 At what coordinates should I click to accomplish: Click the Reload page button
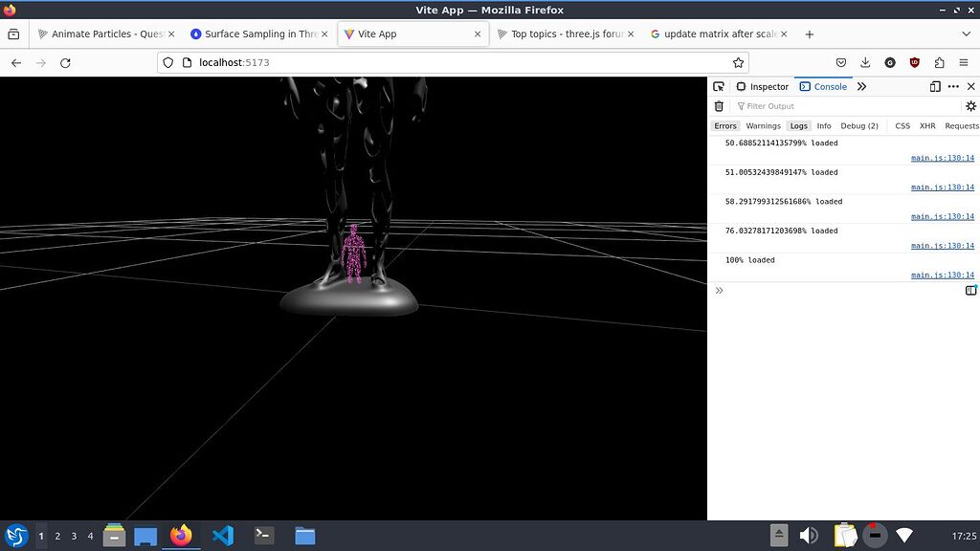(65, 63)
